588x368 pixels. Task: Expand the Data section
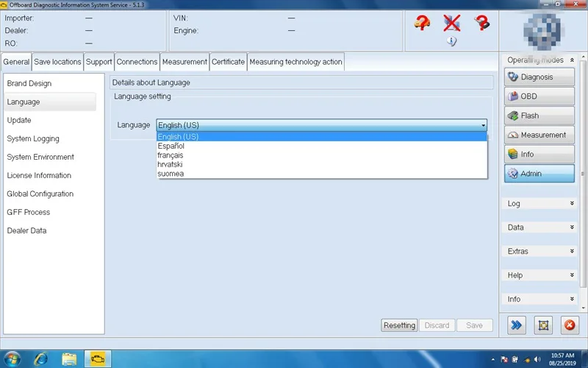[539, 227]
